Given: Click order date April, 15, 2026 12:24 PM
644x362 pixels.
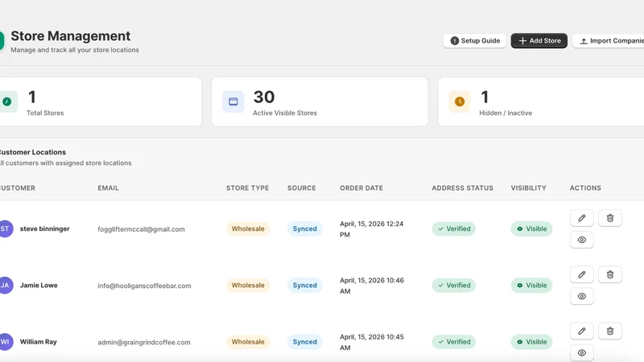Looking at the screenshot, I should 372,229.
